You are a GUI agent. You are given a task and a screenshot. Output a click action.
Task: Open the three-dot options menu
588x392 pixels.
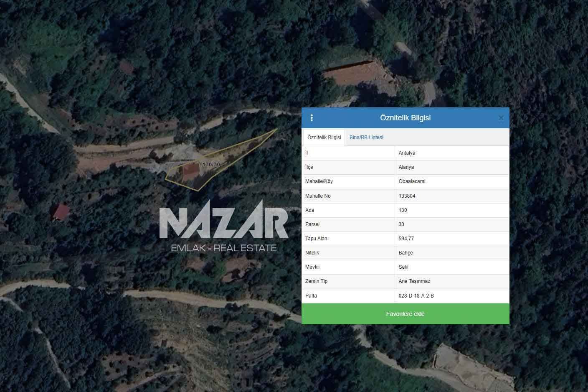(312, 118)
